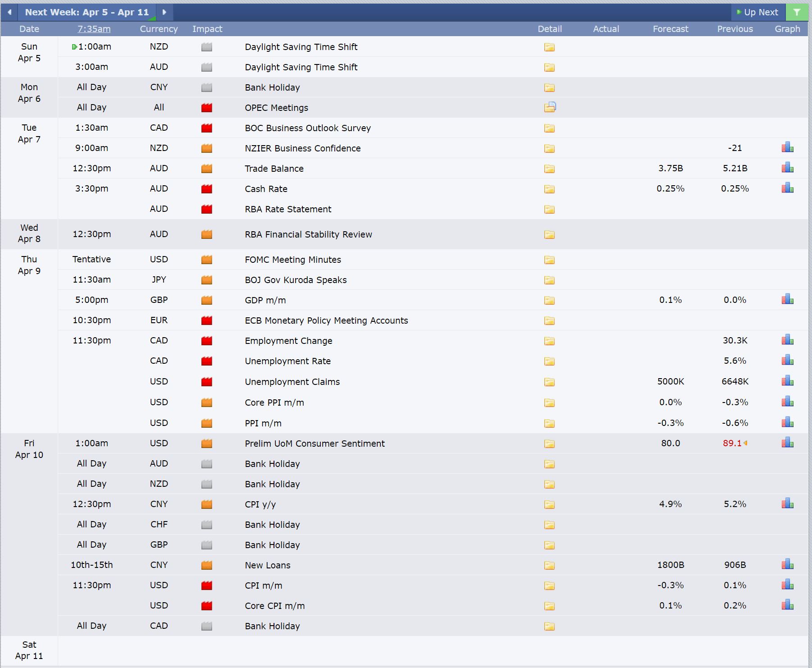Click the Impact column header

click(x=207, y=29)
